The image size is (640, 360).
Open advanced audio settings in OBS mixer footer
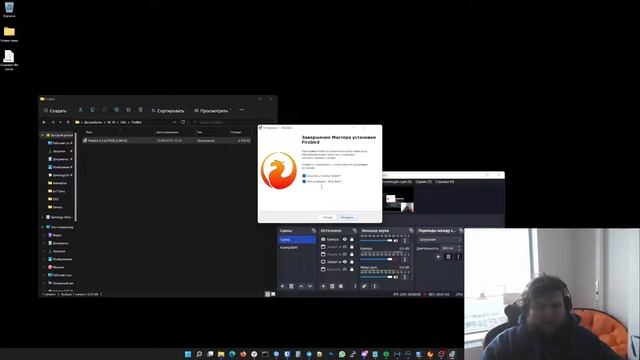364,286
